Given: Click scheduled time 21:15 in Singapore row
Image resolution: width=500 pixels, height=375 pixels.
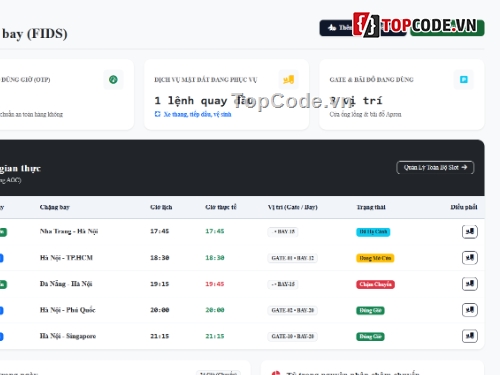Looking at the screenshot, I should [160, 336].
